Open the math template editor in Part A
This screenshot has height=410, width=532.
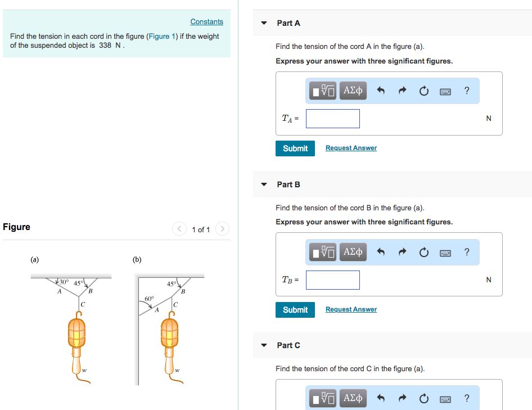(x=321, y=91)
